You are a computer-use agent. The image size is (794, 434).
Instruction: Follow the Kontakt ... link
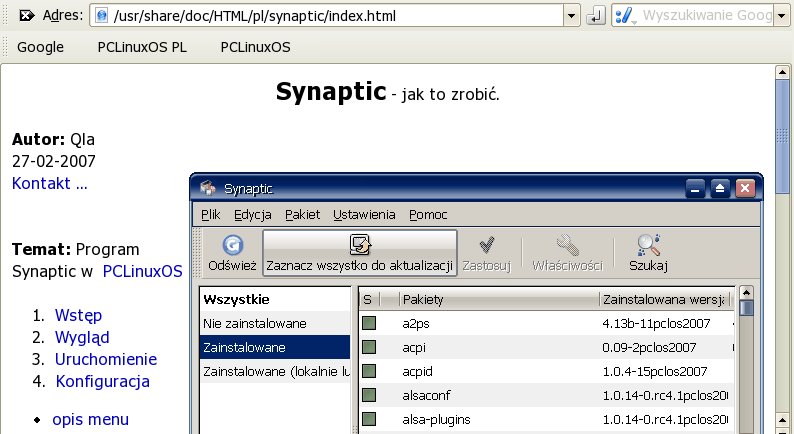(x=50, y=183)
